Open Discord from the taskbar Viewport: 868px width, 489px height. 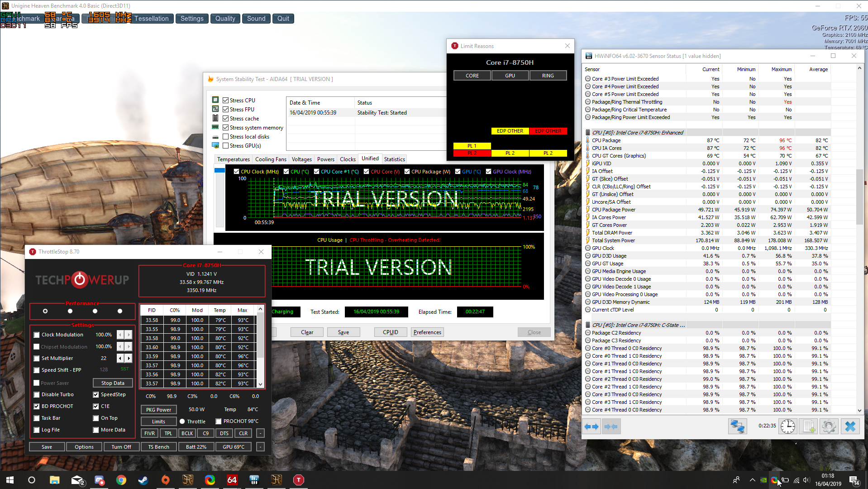click(99, 480)
